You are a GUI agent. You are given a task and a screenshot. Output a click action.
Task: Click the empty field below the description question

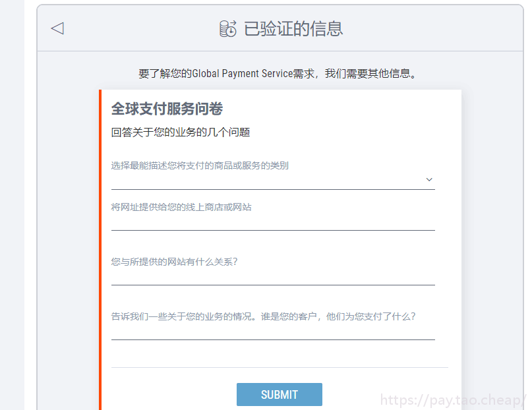pyautogui.click(x=273, y=363)
